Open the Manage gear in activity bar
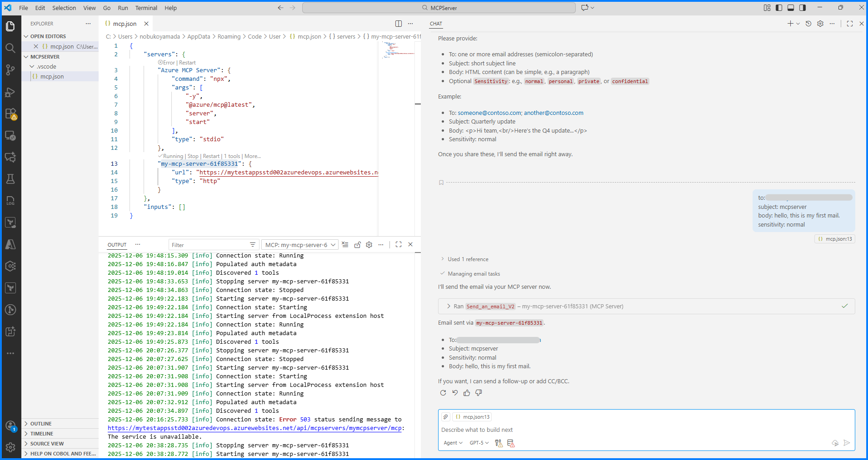The width and height of the screenshot is (868, 460). click(x=10, y=447)
